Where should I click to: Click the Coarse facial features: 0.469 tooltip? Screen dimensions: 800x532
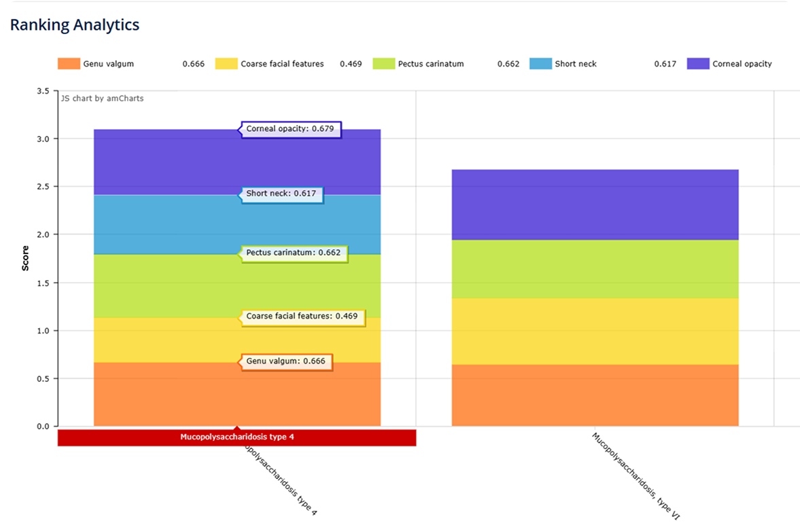(302, 317)
